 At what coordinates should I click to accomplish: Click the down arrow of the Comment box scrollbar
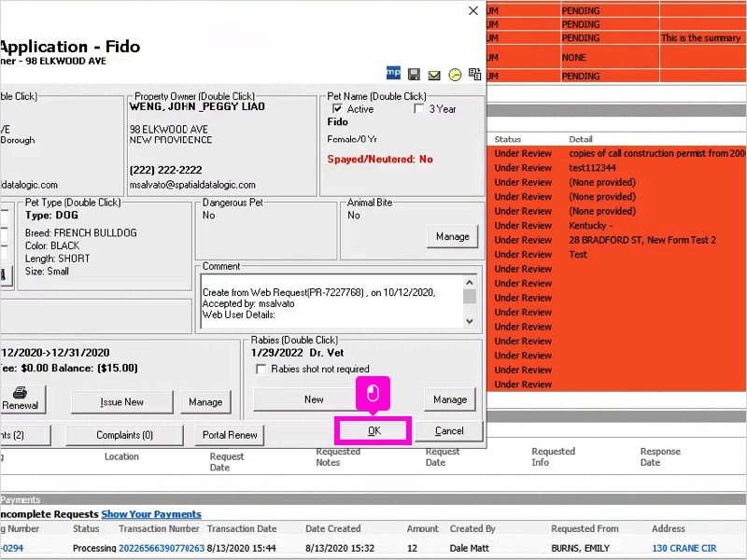point(470,321)
